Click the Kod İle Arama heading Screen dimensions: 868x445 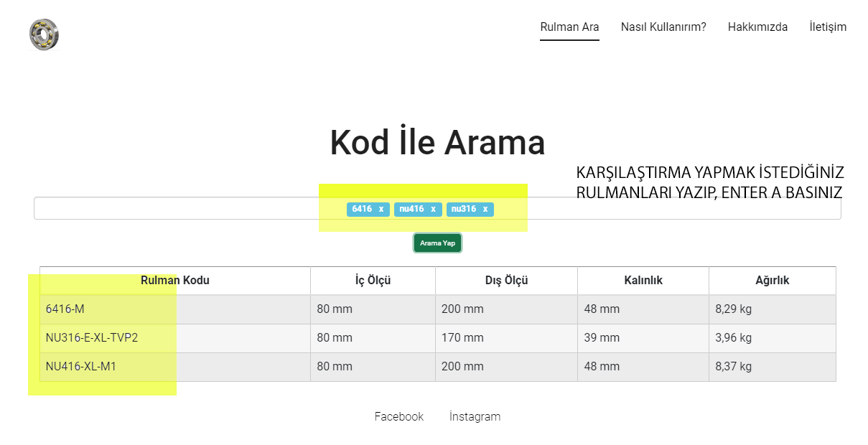coord(437,142)
